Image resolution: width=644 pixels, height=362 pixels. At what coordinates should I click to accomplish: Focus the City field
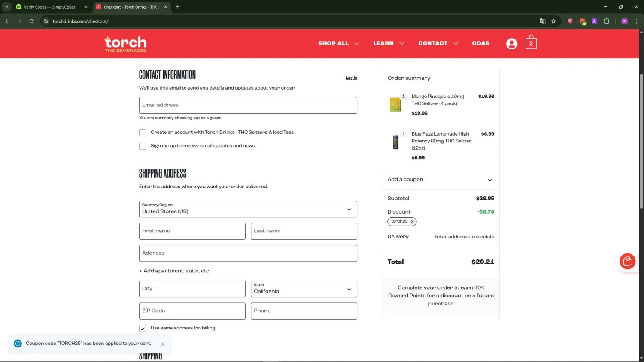click(192, 289)
